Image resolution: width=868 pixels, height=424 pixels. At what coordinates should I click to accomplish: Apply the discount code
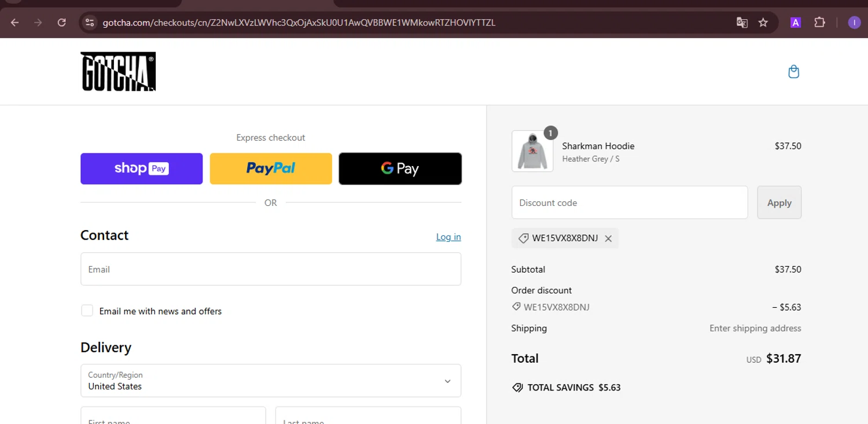779,202
